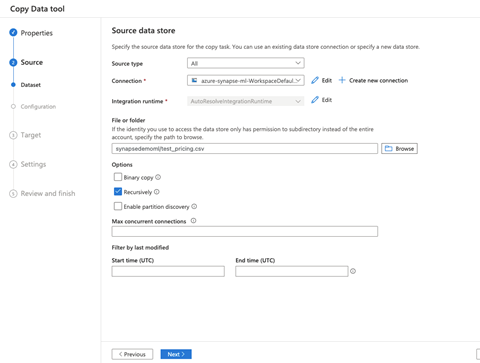Uncheck the Recursively checkbox
This screenshot has height=363, width=480.
(118, 191)
